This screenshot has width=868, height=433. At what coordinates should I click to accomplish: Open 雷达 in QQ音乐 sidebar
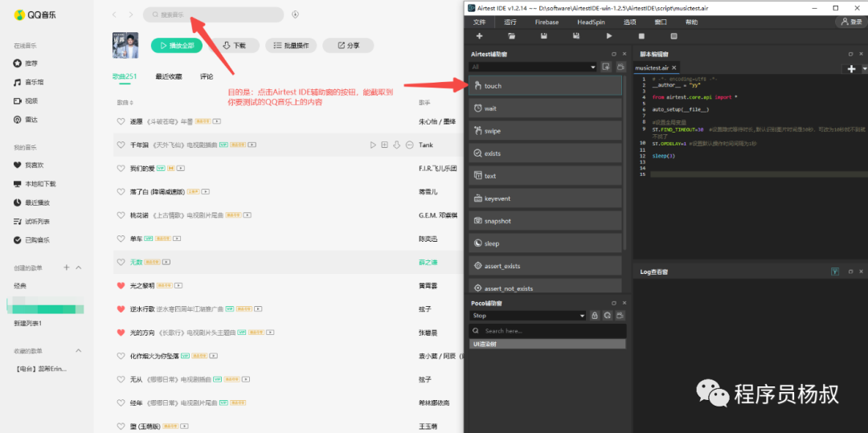(27, 120)
